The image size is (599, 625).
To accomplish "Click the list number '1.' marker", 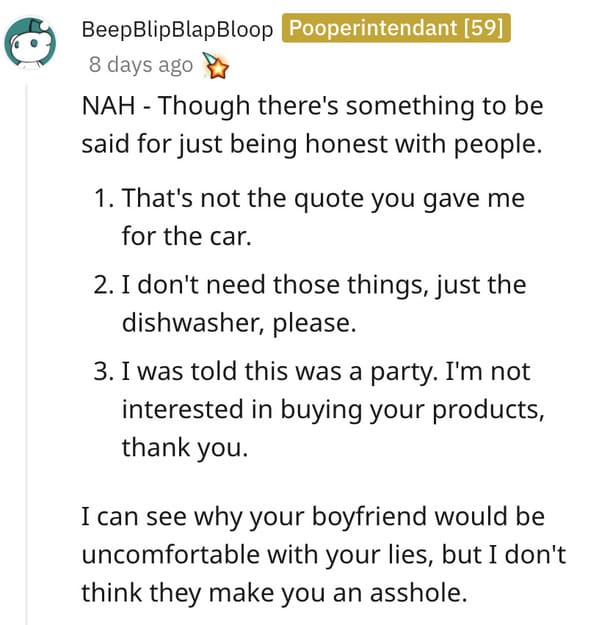I will coord(104,198).
